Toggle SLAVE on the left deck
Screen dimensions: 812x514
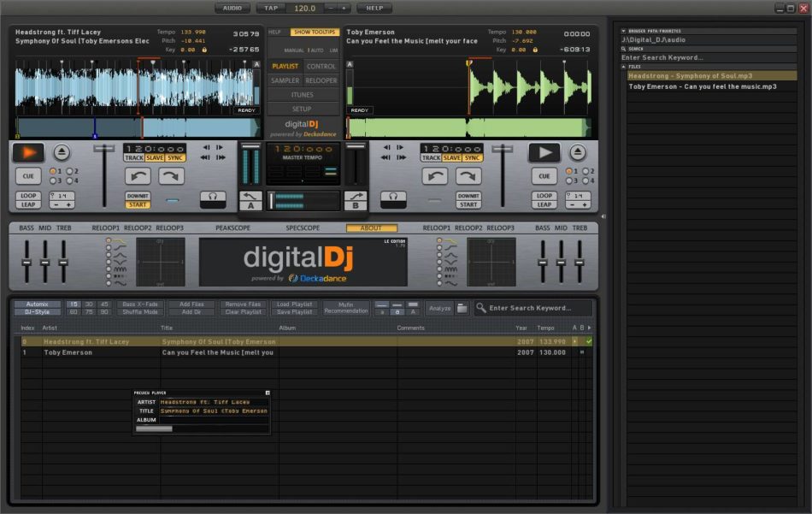155,158
